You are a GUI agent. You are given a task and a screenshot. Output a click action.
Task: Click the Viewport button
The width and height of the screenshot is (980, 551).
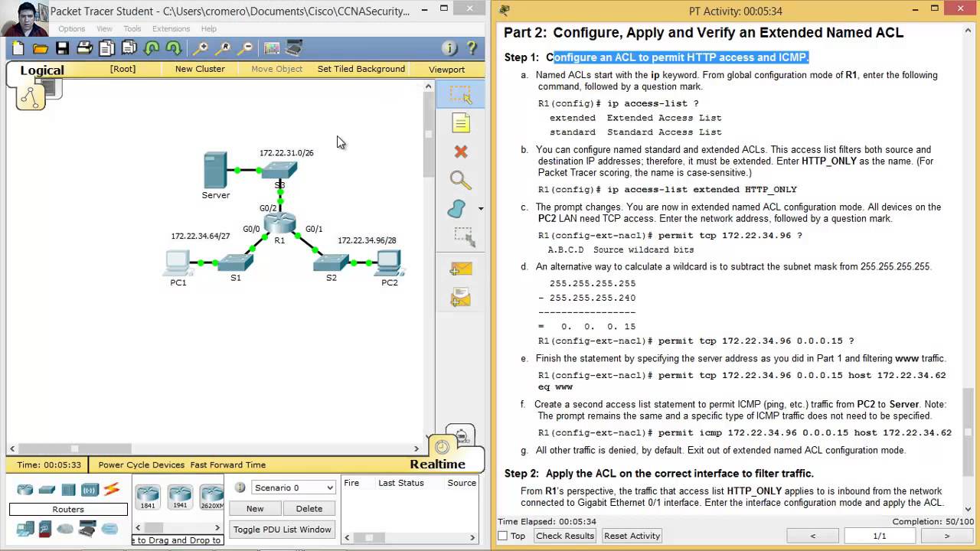(x=446, y=70)
